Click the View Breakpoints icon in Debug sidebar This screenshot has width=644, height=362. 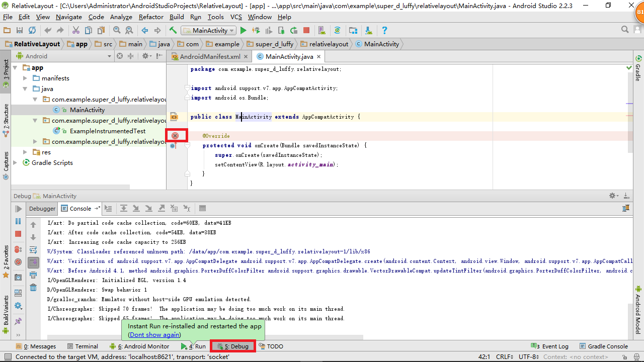(18, 249)
